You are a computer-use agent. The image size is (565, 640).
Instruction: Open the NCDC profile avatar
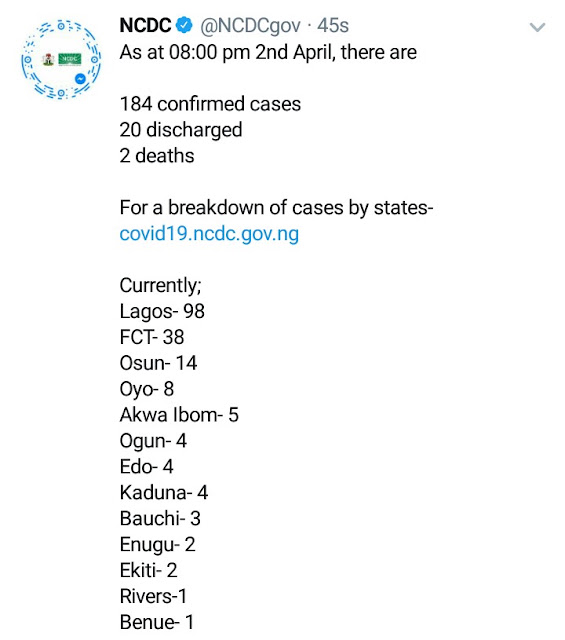click(x=61, y=60)
